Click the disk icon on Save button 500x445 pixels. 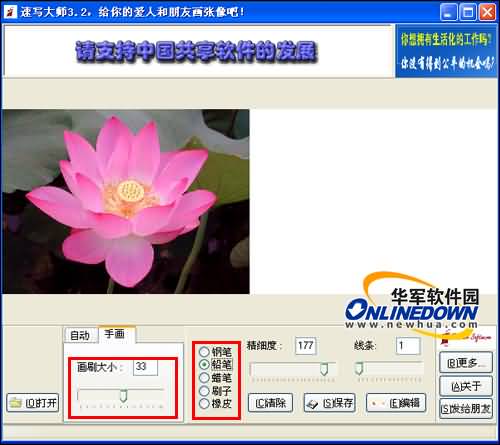pyautogui.click(x=312, y=404)
